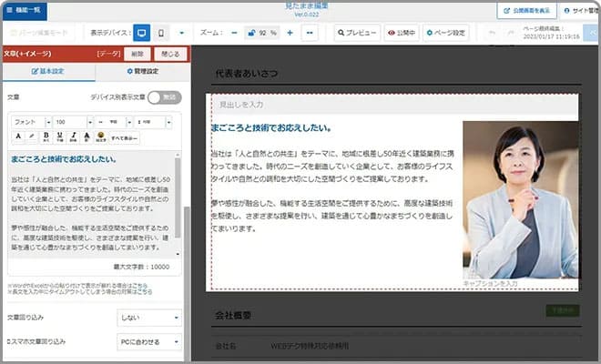The height and width of the screenshot is (364, 601).
Task: Toggle underline U formatting
Action: click(x=60, y=136)
